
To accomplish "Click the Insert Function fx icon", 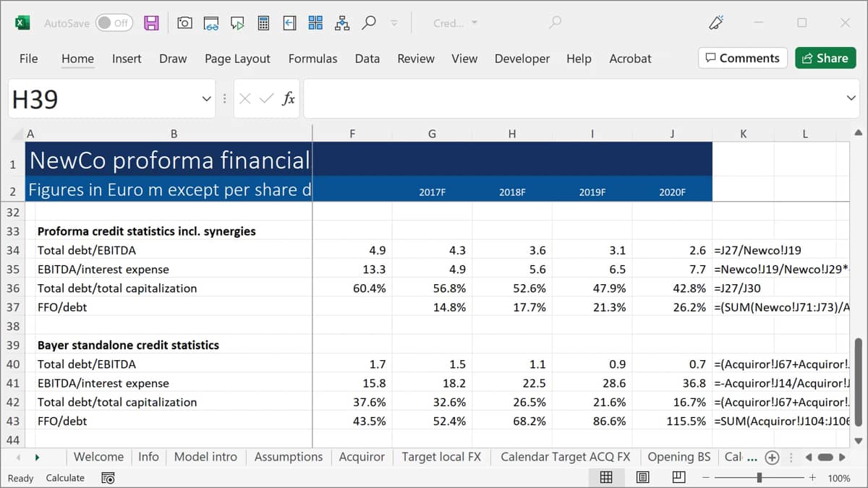I will click(289, 99).
